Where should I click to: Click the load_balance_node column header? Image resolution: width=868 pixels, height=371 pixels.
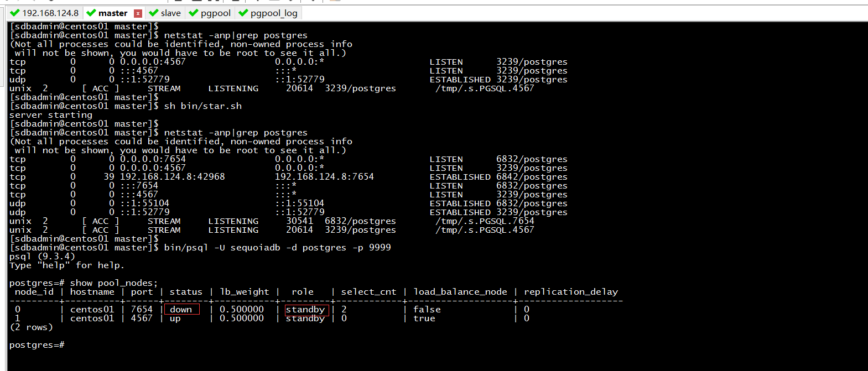(460, 292)
